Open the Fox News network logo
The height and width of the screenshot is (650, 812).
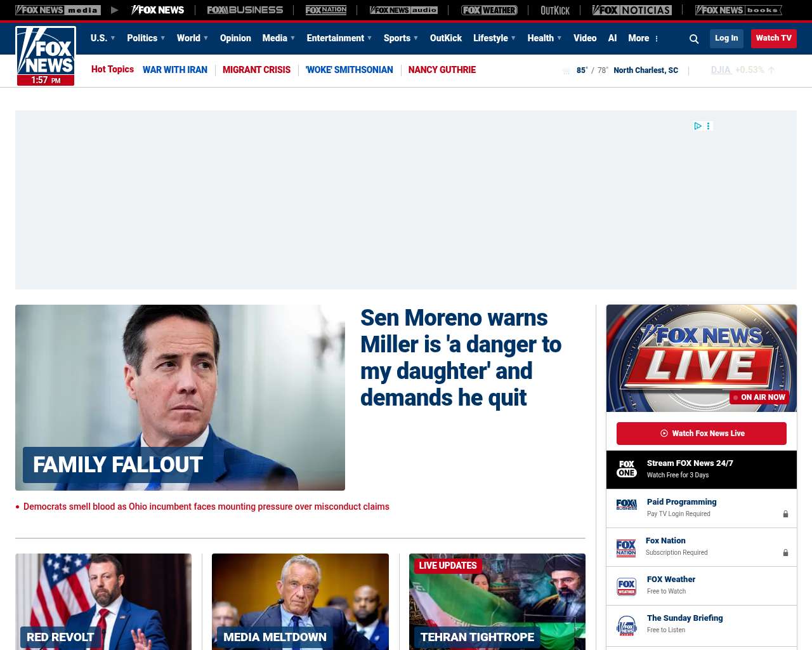(x=157, y=10)
